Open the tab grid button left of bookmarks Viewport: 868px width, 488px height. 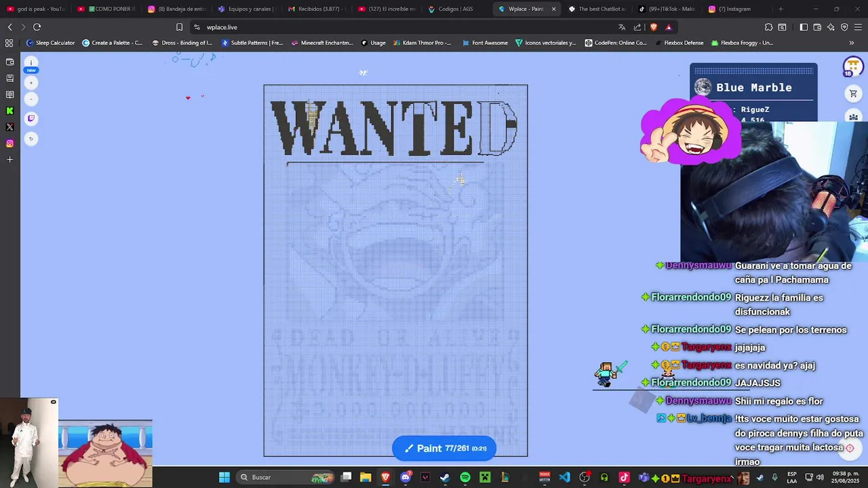click(9, 43)
